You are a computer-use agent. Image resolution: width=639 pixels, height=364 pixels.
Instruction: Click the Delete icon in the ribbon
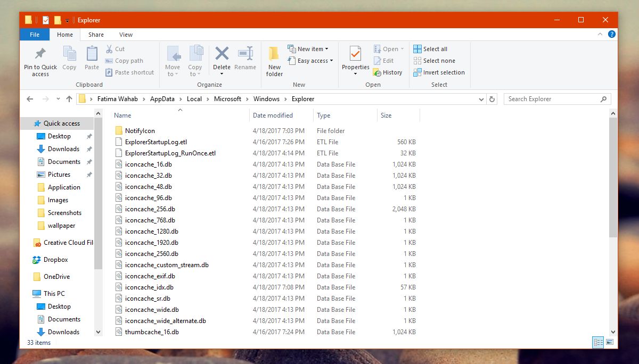(x=222, y=54)
